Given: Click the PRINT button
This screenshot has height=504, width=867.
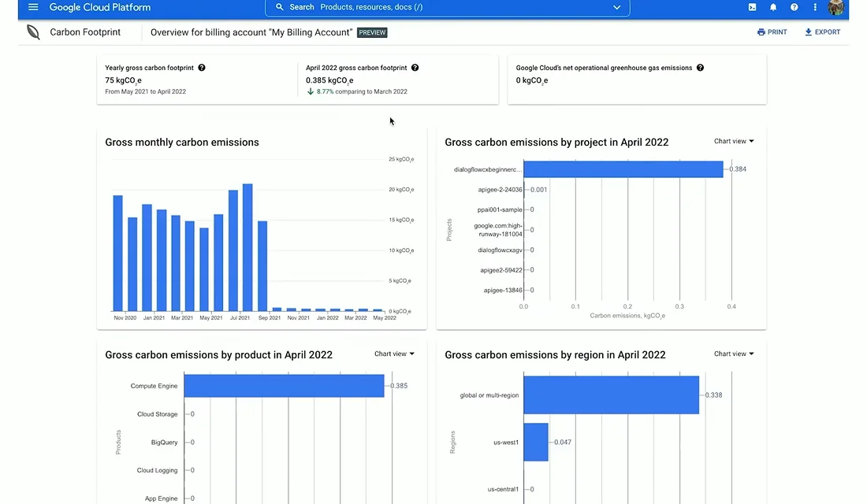Looking at the screenshot, I should (772, 32).
